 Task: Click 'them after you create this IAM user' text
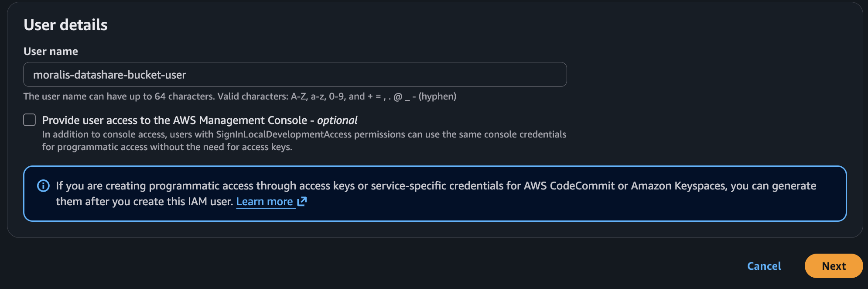144,202
